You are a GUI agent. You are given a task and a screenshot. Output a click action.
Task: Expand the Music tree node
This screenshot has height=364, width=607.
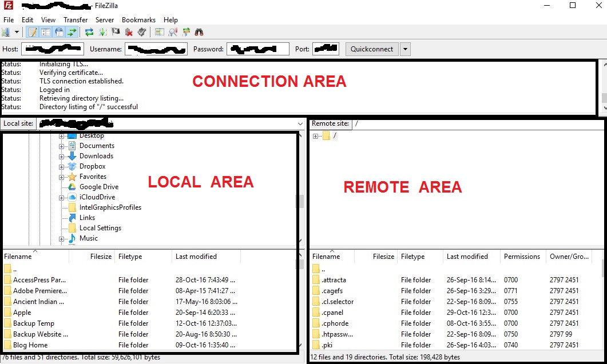click(61, 239)
